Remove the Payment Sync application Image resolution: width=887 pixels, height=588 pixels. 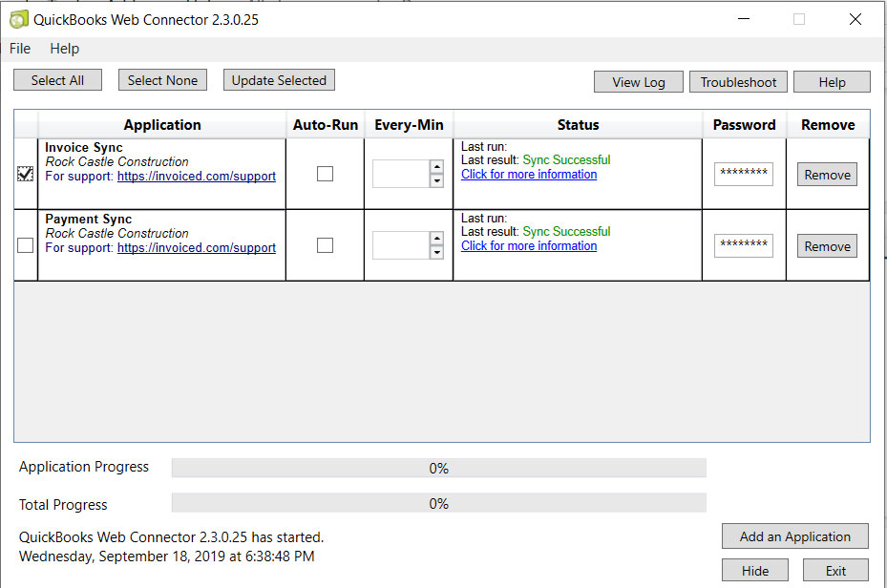pyautogui.click(x=827, y=246)
